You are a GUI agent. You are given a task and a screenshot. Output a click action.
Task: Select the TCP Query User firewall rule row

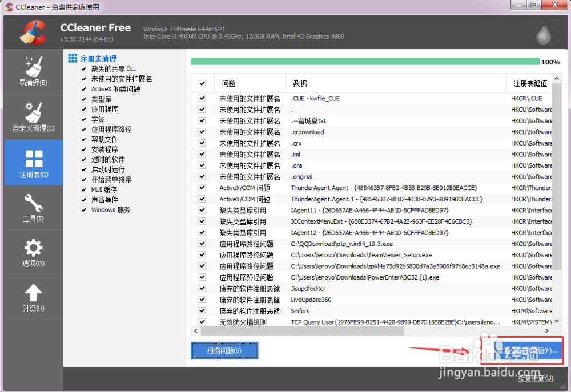click(x=372, y=322)
